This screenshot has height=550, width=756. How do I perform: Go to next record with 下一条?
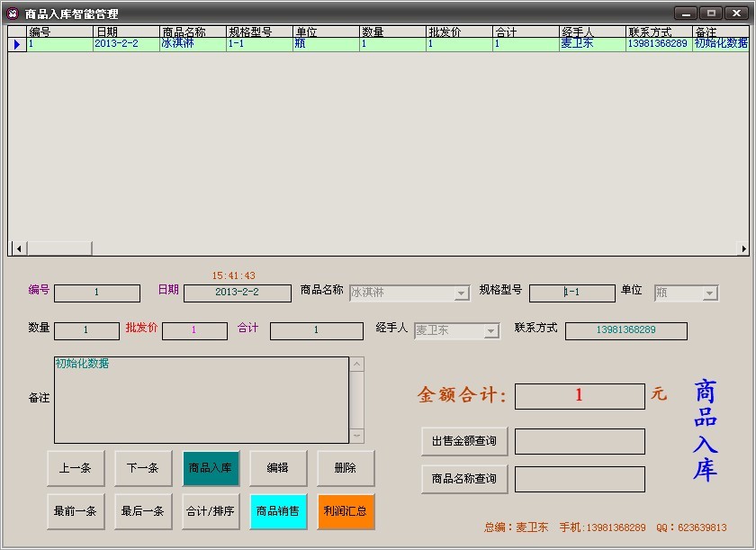143,468
